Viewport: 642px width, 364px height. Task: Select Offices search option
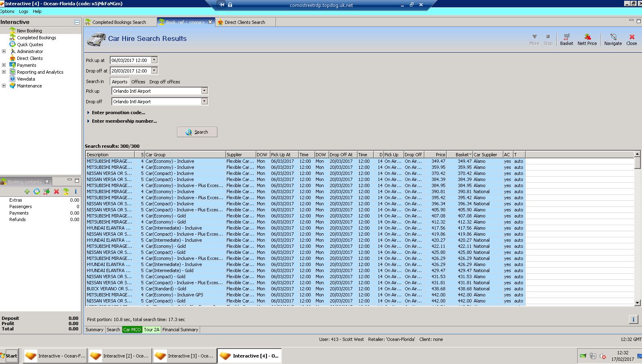(138, 82)
